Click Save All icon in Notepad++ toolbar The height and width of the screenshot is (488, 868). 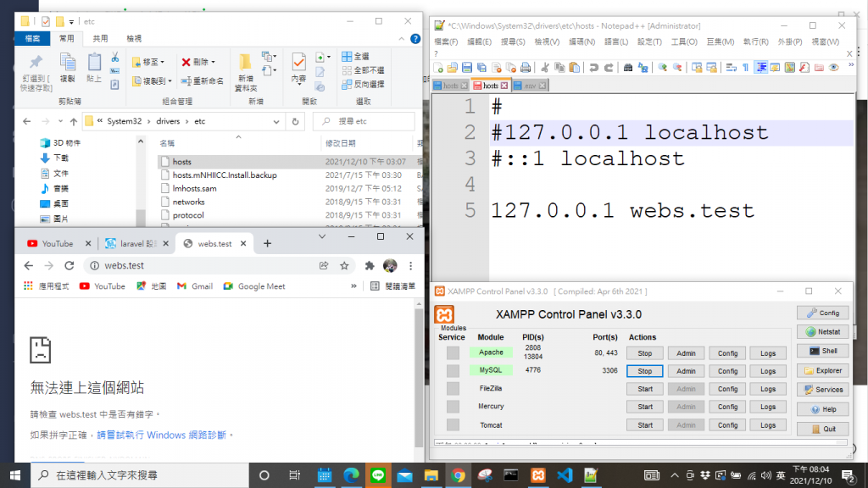481,68
